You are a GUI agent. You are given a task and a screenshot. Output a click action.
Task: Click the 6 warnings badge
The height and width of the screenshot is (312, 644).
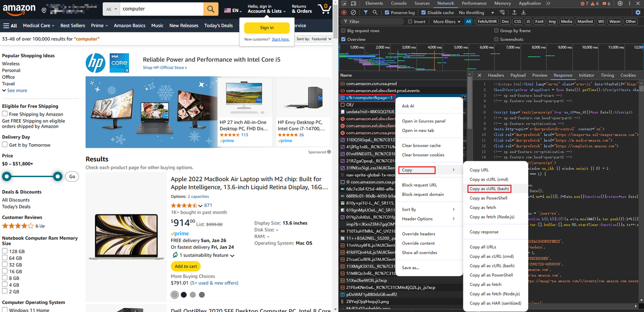coord(595,4)
